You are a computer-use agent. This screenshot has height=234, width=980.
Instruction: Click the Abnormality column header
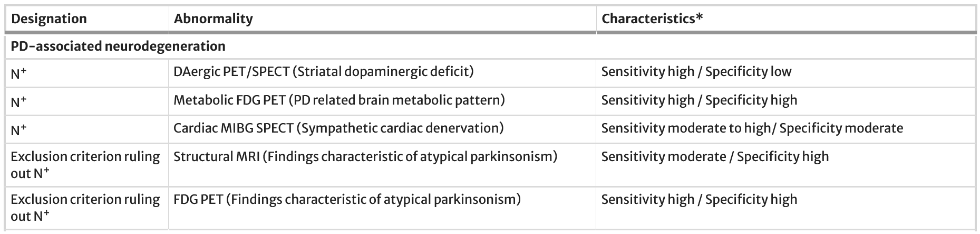(x=213, y=19)
